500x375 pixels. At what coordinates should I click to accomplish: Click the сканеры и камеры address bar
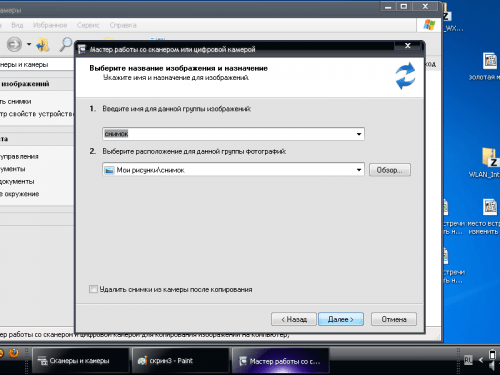37,64
